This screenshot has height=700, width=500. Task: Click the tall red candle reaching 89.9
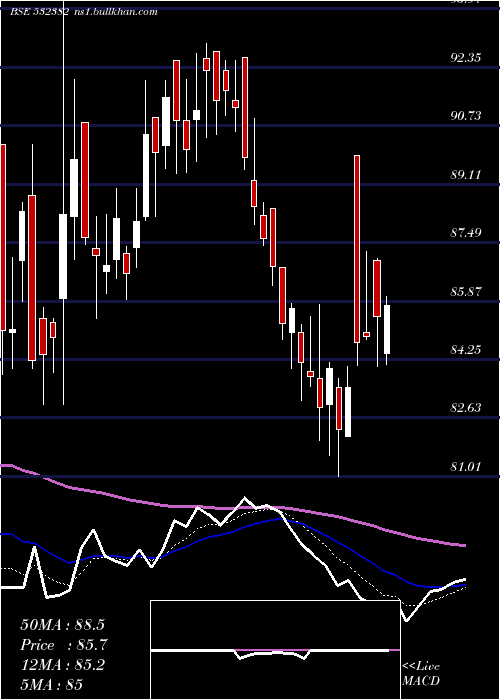(x=357, y=249)
